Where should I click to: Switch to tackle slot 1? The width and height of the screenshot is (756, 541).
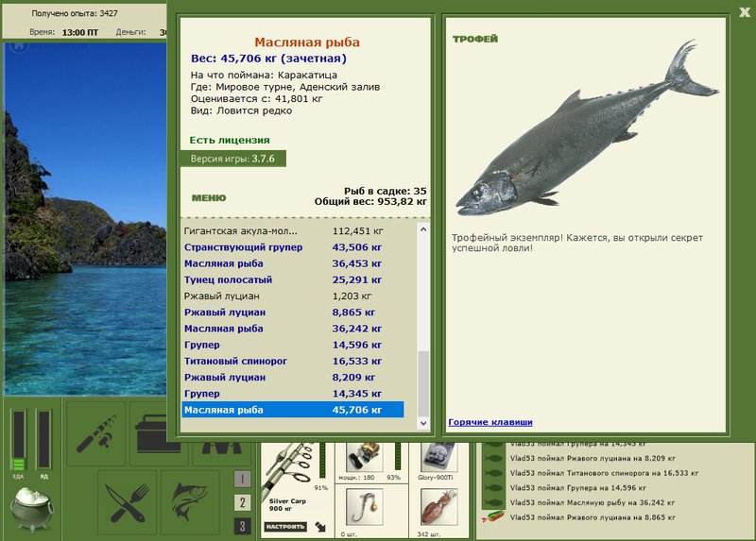point(242,479)
